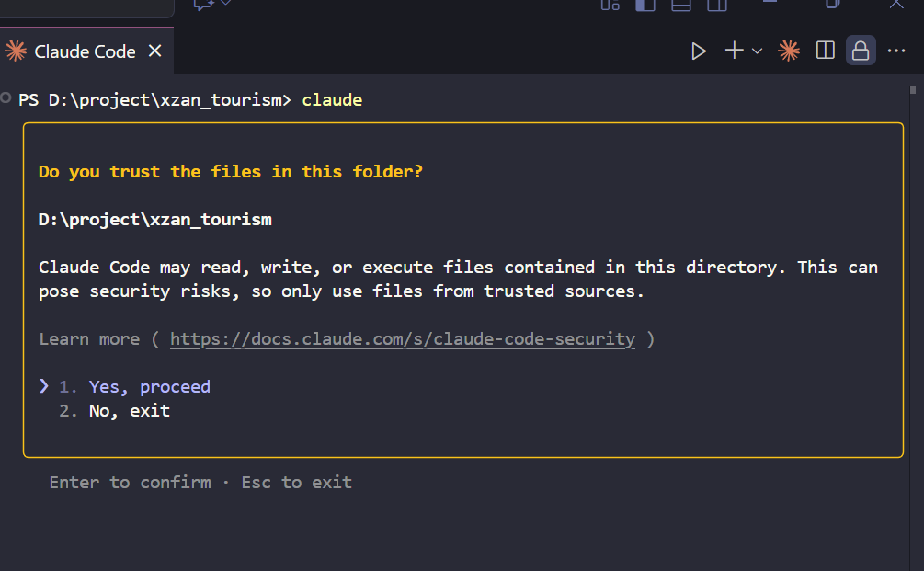Open the claude-code-security docs link

tap(403, 339)
